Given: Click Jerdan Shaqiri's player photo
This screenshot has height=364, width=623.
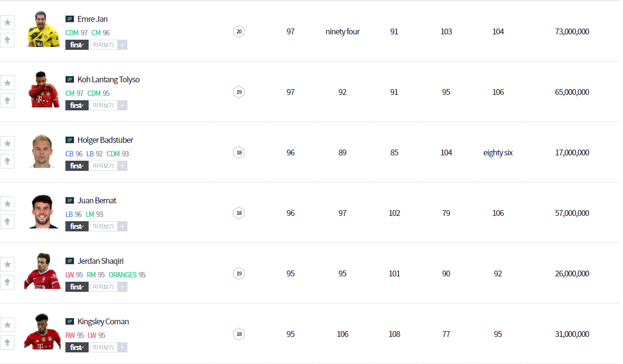Looking at the screenshot, I should click(43, 272).
